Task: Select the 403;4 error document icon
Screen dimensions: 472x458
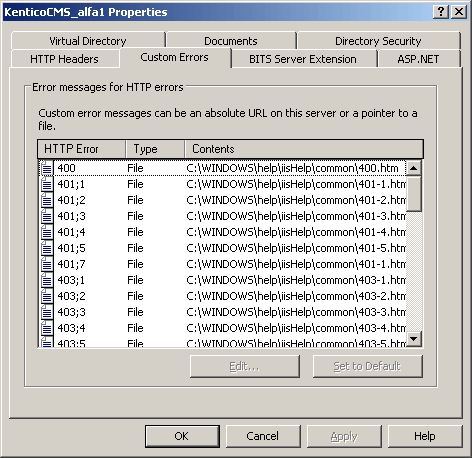Action: 47,328
